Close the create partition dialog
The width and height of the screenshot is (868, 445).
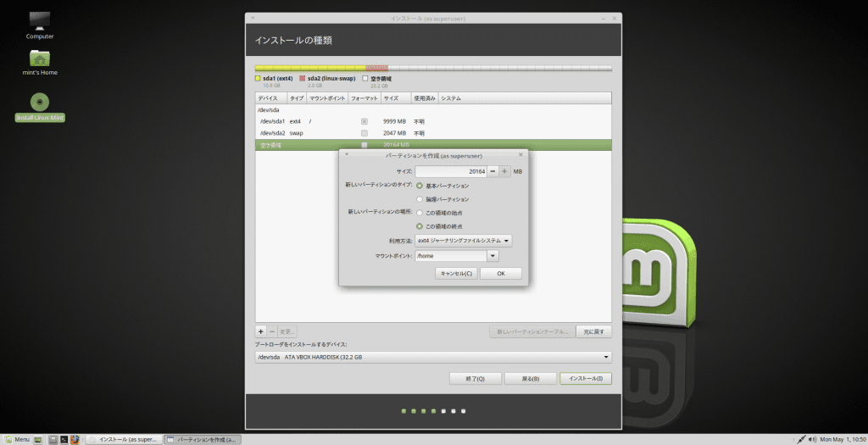520,154
